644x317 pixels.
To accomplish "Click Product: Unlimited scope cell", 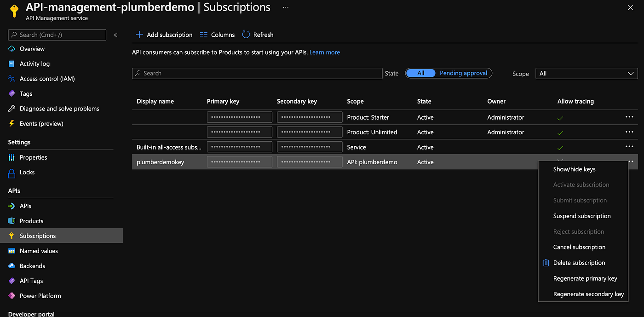I will click(372, 132).
